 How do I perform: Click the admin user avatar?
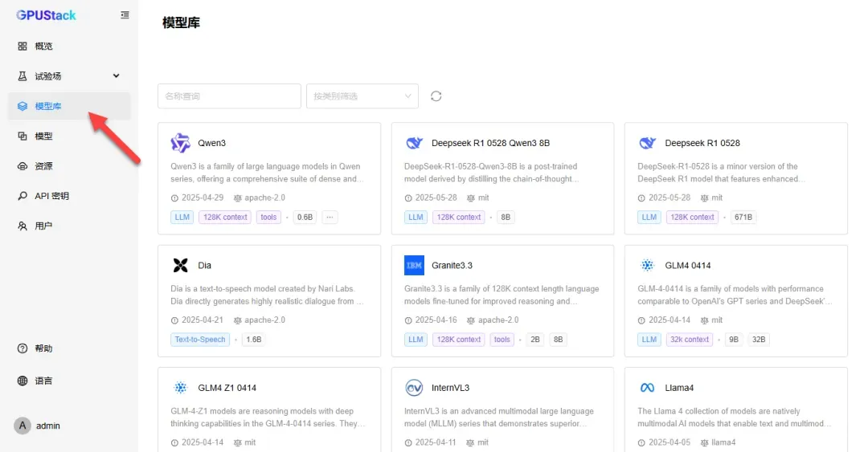click(x=23, y=426)
